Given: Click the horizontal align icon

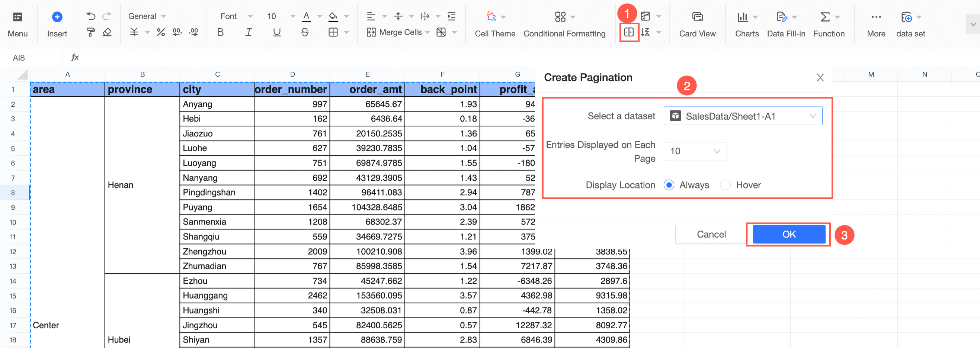Looking at the screenshot, I should [371, 16].
